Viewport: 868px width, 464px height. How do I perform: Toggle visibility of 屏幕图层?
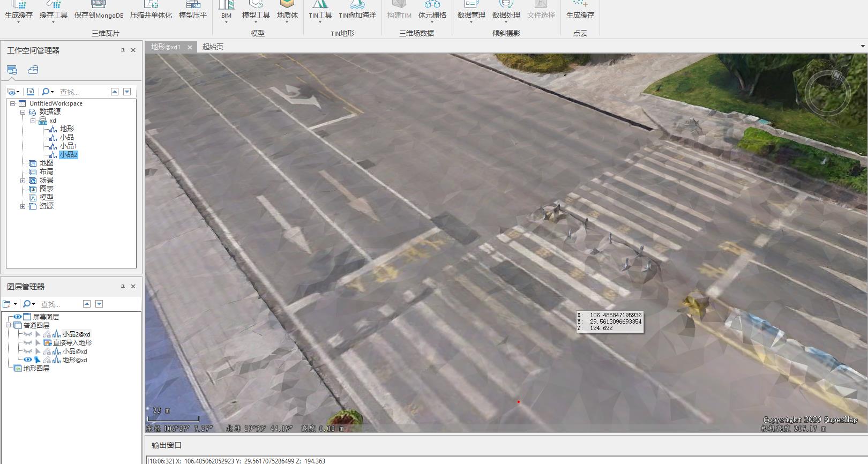pyautogui.click(x=18, y=317)
